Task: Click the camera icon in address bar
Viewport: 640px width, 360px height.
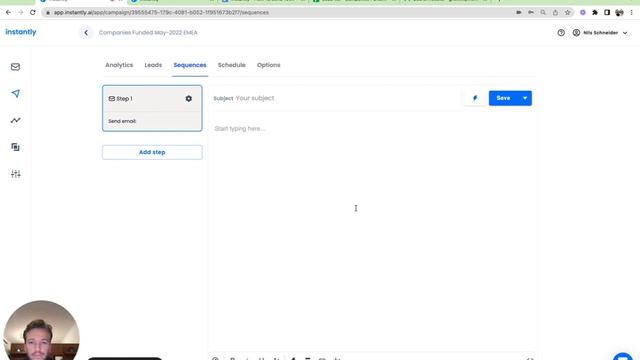Action: pyautogui.click(x=518, y=13)
